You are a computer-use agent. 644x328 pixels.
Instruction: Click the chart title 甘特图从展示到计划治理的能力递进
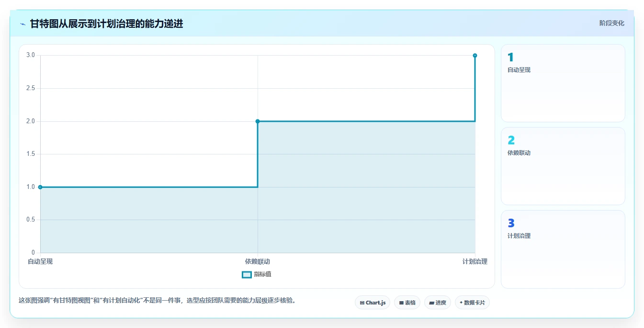pos(106,23)
